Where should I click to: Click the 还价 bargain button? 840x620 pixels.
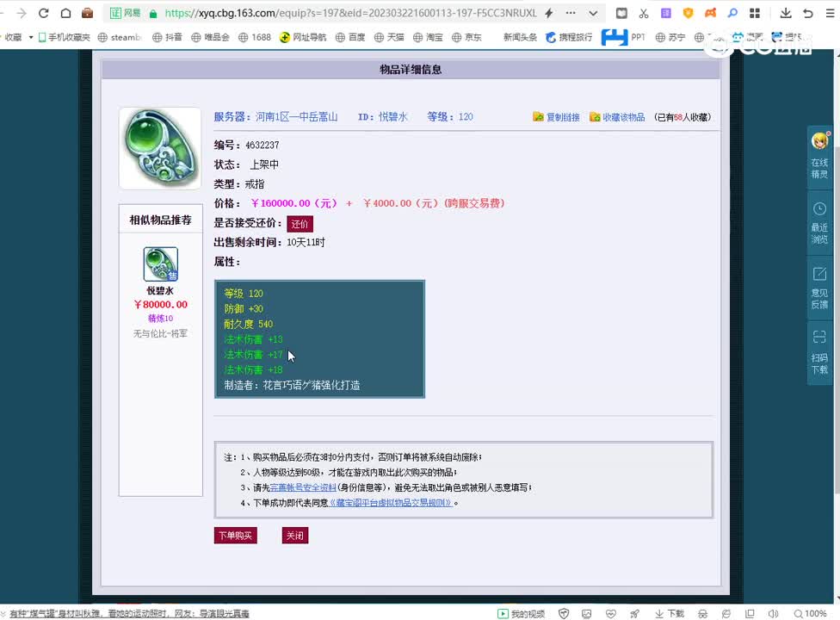tap(300, 223)
